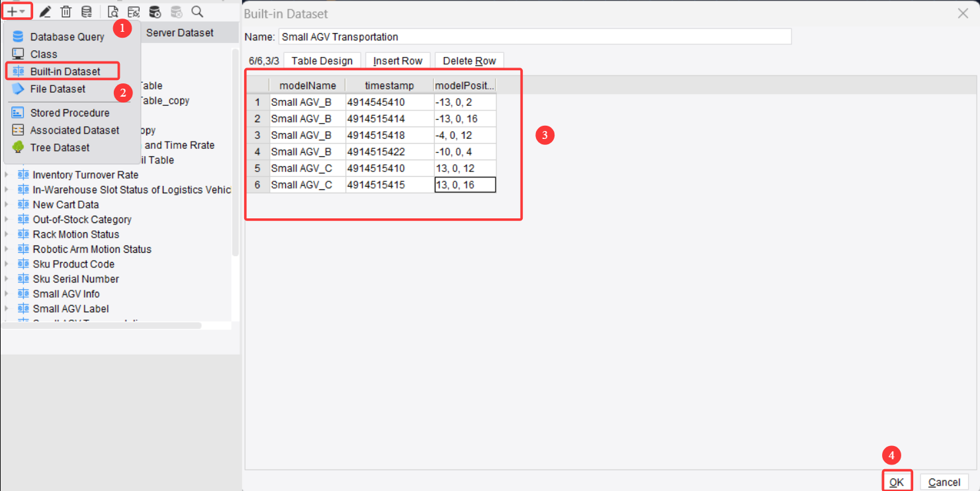Choose Associated Dataset menu entry

75,130
